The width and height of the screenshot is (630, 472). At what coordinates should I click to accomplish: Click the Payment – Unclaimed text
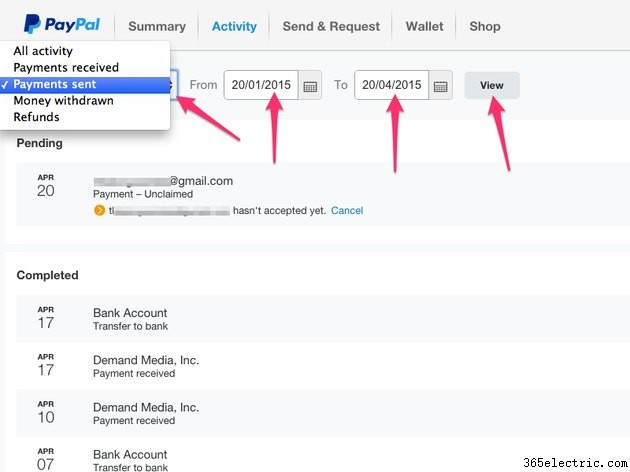(x=143, y=194)
